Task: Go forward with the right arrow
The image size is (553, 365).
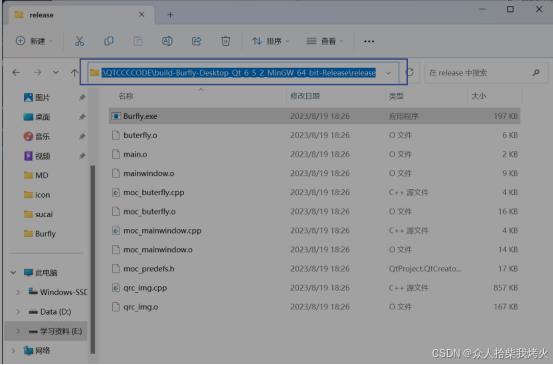Action: 37,73
